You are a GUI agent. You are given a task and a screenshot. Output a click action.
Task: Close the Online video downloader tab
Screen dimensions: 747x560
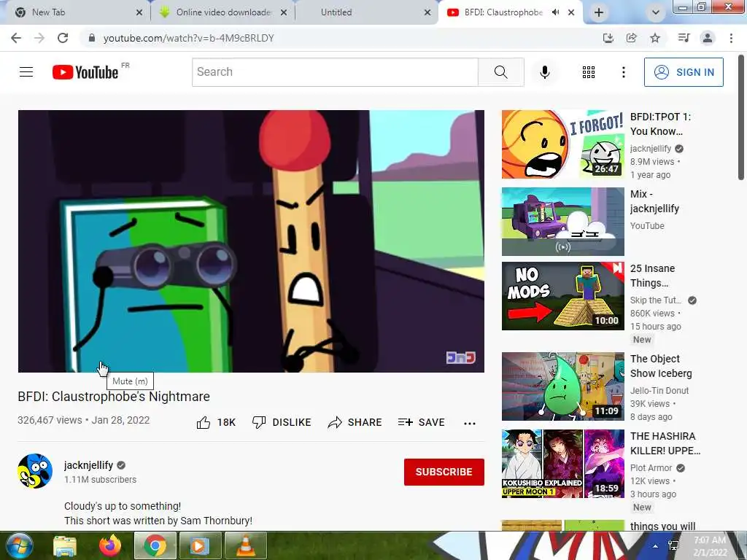284,13
